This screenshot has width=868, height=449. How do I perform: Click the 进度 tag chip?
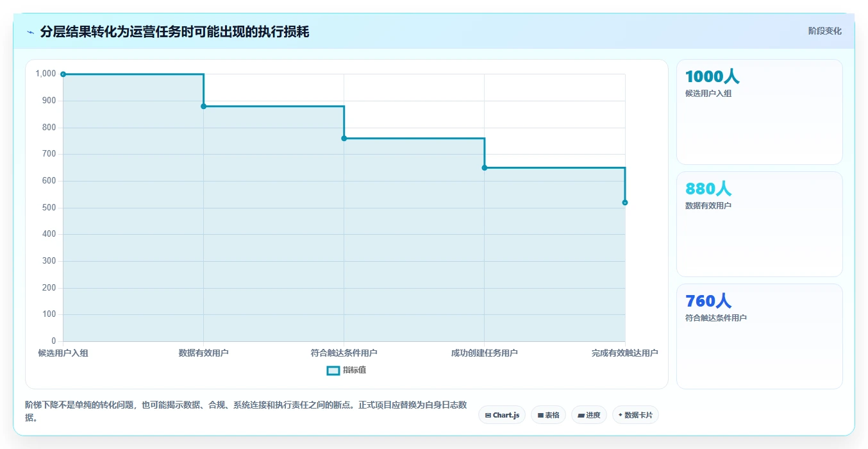click(x=589, y=415)
